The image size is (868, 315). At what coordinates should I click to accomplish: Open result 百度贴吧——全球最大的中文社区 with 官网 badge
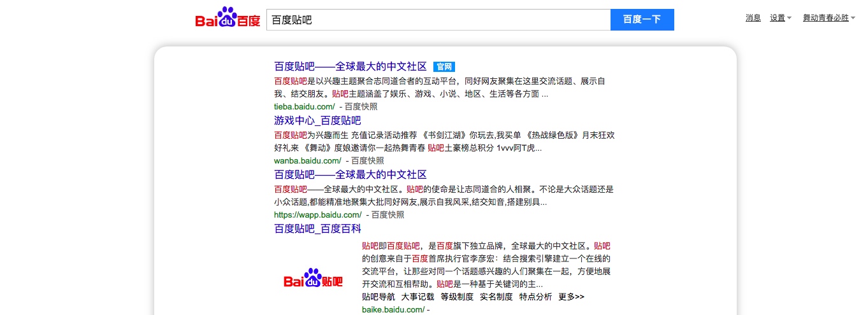(x=350, y=67)
